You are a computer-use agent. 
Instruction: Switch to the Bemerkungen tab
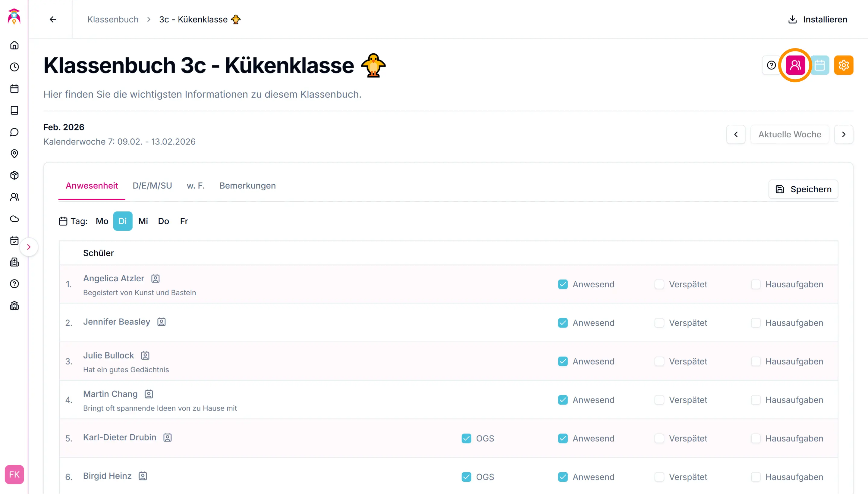[247, 186]
